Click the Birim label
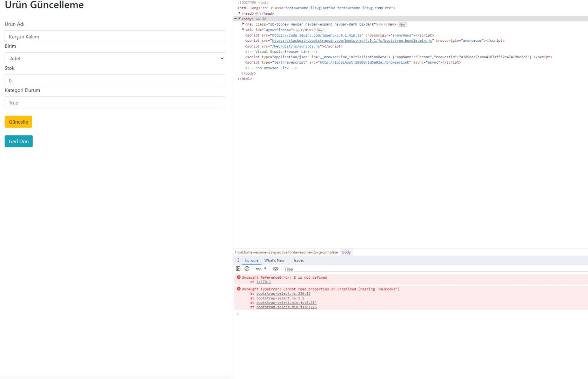 10,46
